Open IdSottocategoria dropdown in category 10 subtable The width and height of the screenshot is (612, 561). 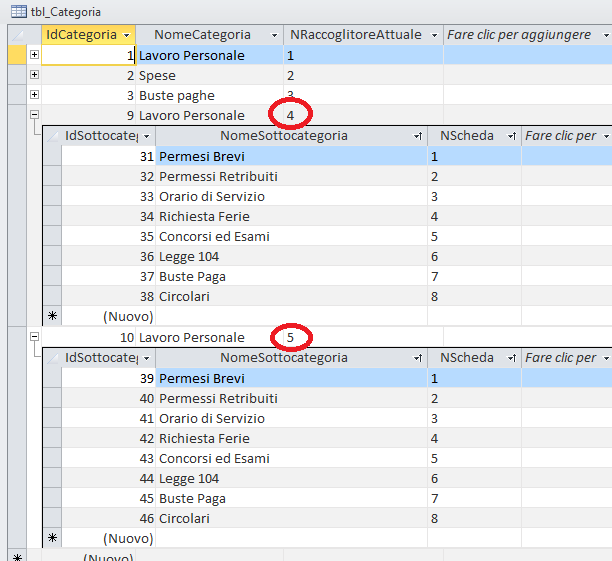[x=146, y=358]
